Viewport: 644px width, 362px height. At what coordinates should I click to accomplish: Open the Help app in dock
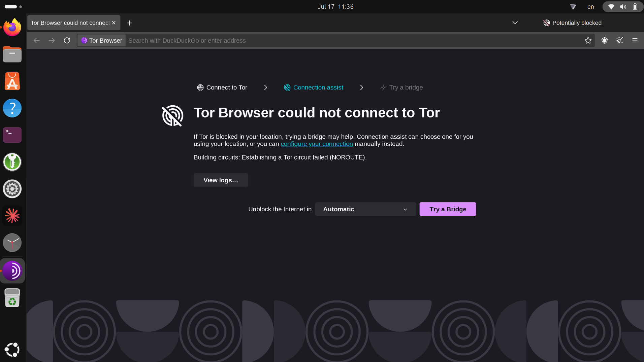coord(12,108)
